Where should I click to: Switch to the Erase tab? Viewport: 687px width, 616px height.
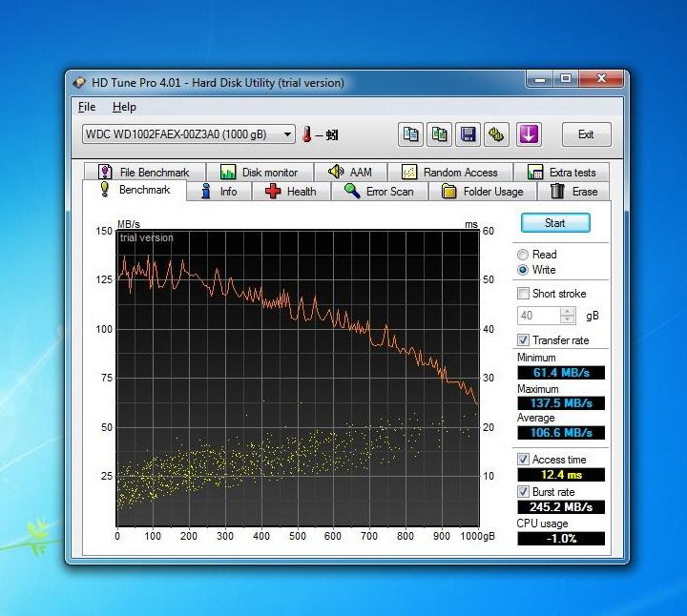click(574, 192)
